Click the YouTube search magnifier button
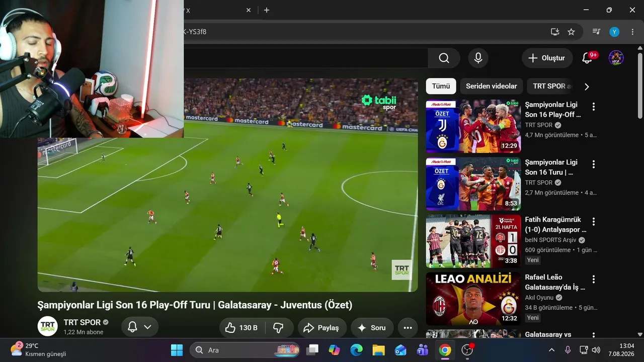644x362 pixels. pyautogui.click(x=444, y=58)
